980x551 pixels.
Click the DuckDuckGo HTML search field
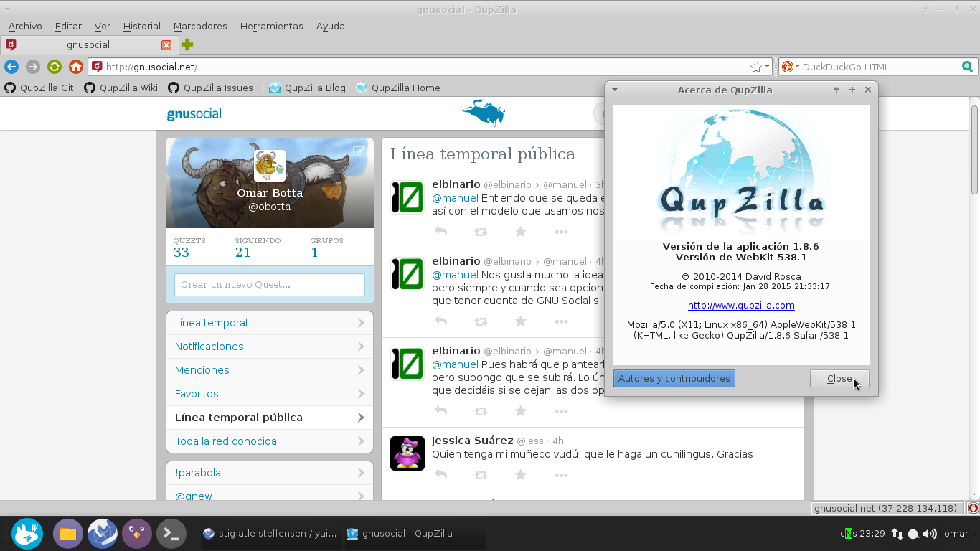(x=880, y=67)
